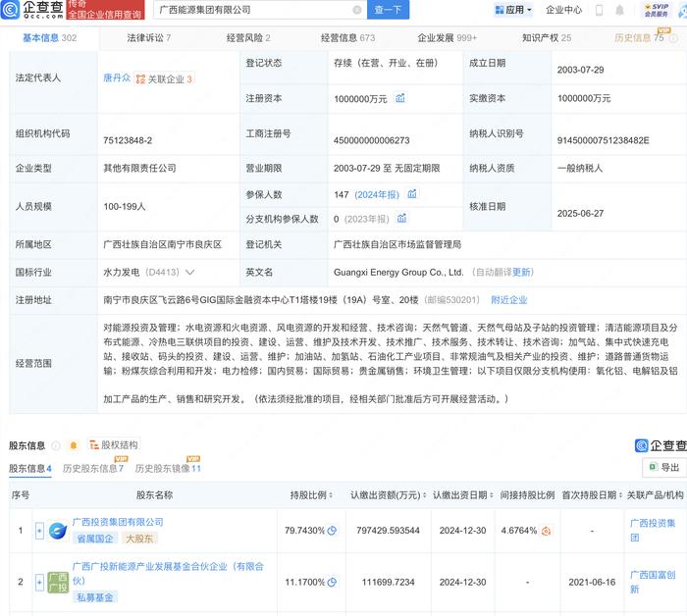687x616 pixels.
Task: Click the 私募基金 tag
Action: pos(95,597)
